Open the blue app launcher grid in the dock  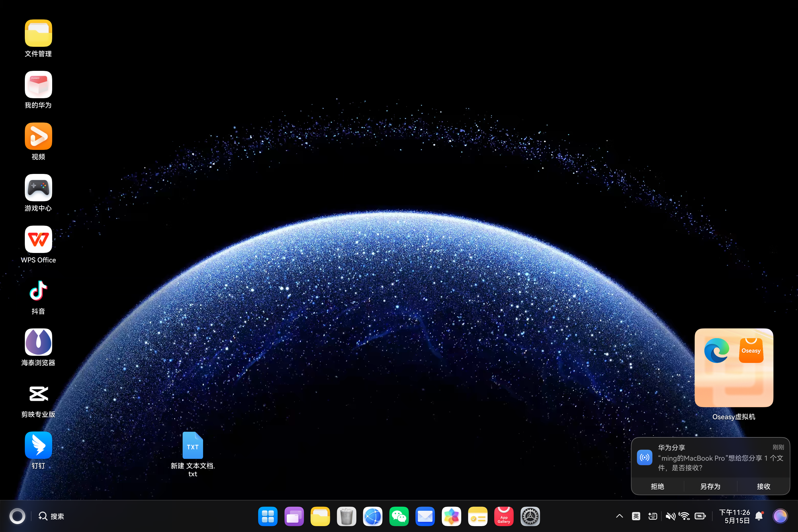coord(268,516)
